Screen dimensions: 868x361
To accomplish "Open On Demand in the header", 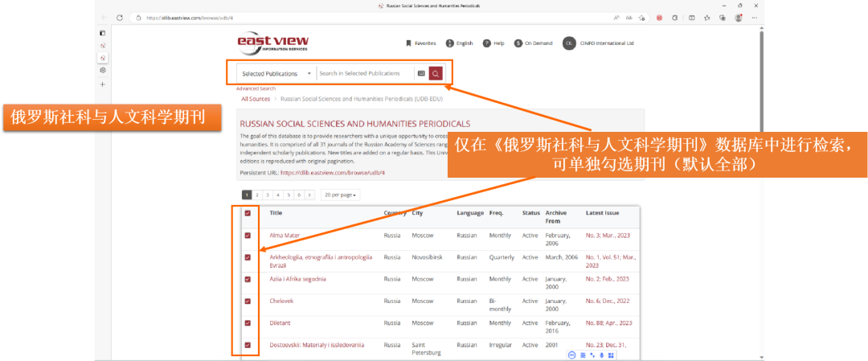I will pyautogui.click(x=533, y=43).
